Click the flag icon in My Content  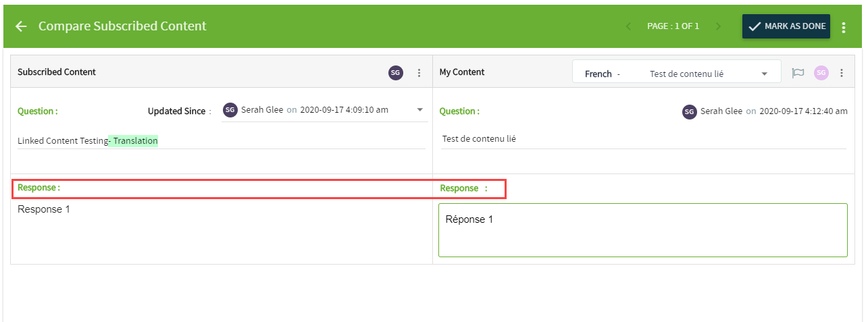[798, 73]
